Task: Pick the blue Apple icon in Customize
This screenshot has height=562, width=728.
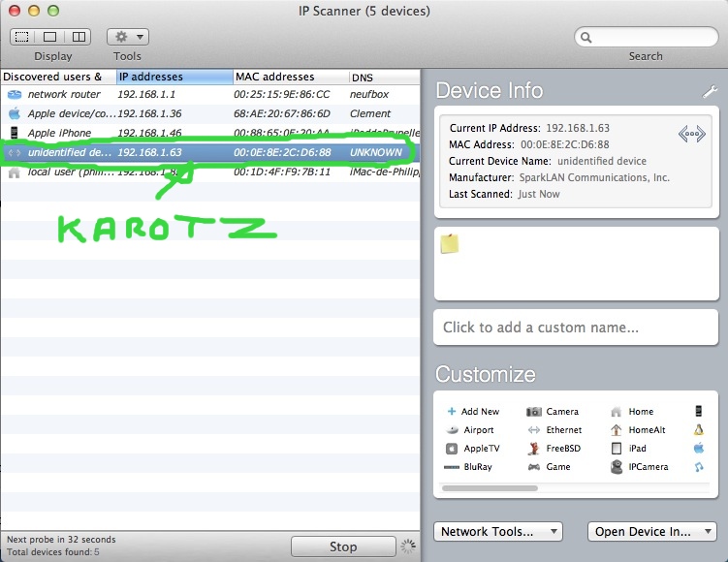Action: tap(698, 449)
